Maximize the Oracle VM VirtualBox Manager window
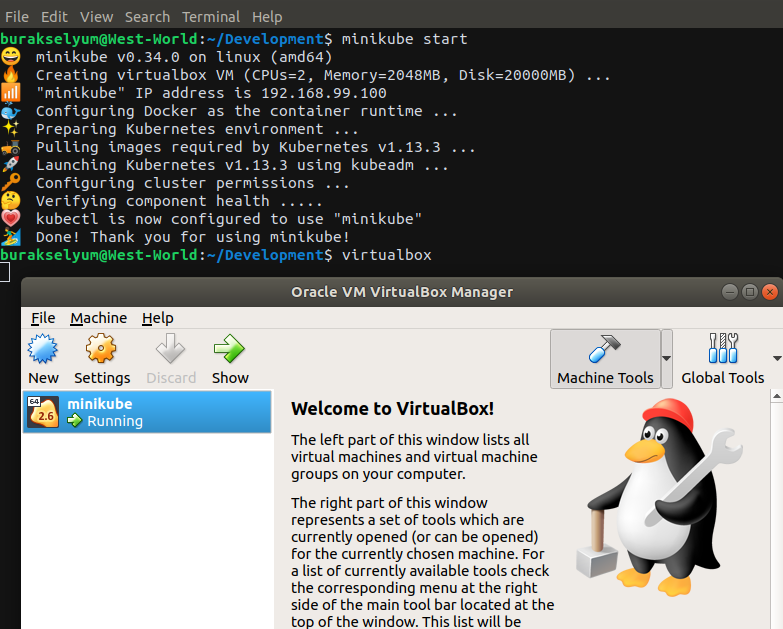The image size is (783, 629). point(749,292)
